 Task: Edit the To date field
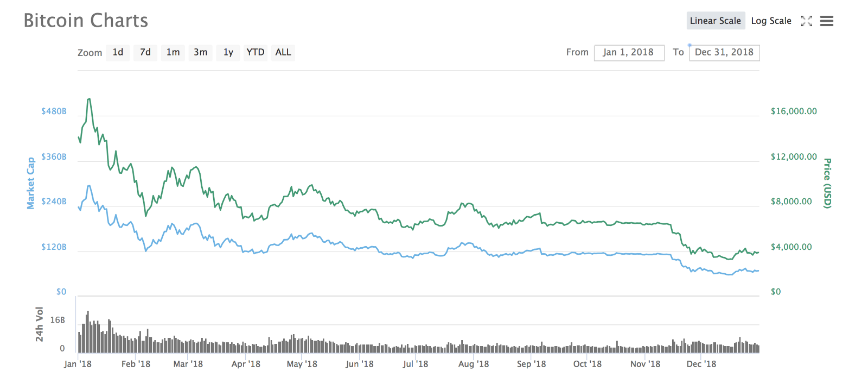click(x=724, y=53)
